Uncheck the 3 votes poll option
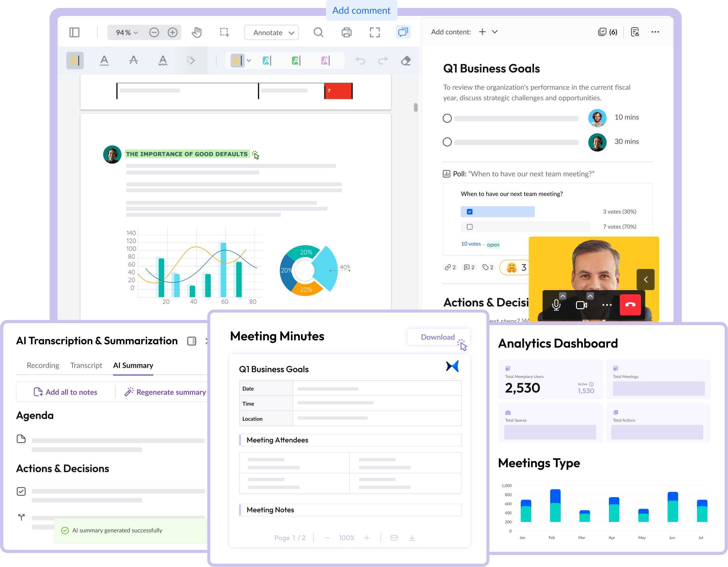 (470, 211)
